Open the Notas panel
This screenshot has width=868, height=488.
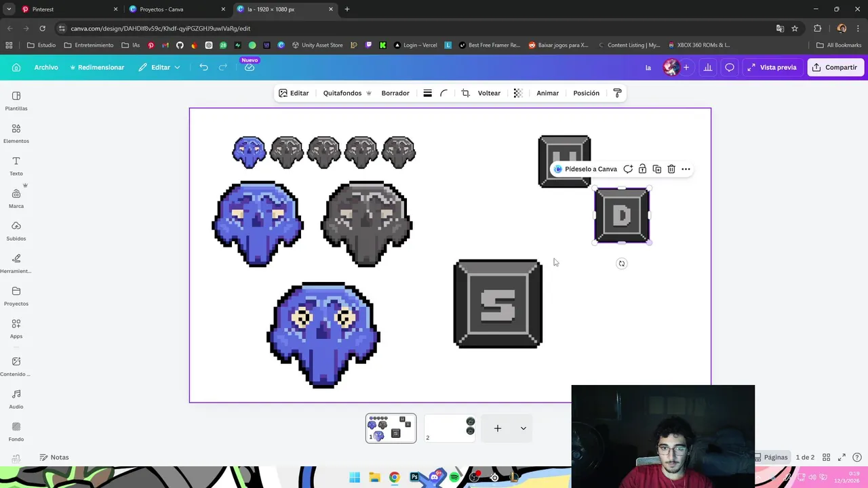[x=54, y=457]
